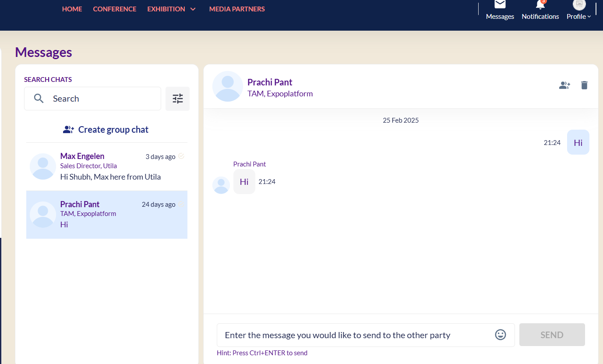Click the profile picture in top bar
The image size is (603, 364).
click(x=579, y=4)
